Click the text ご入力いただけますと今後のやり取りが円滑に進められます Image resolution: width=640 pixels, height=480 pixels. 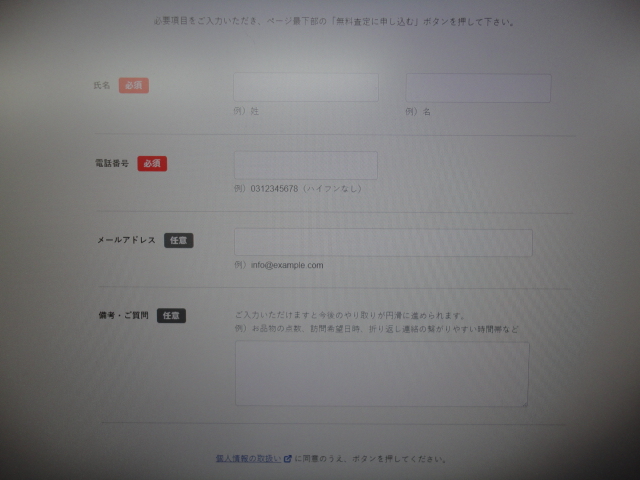coord(350,315)
